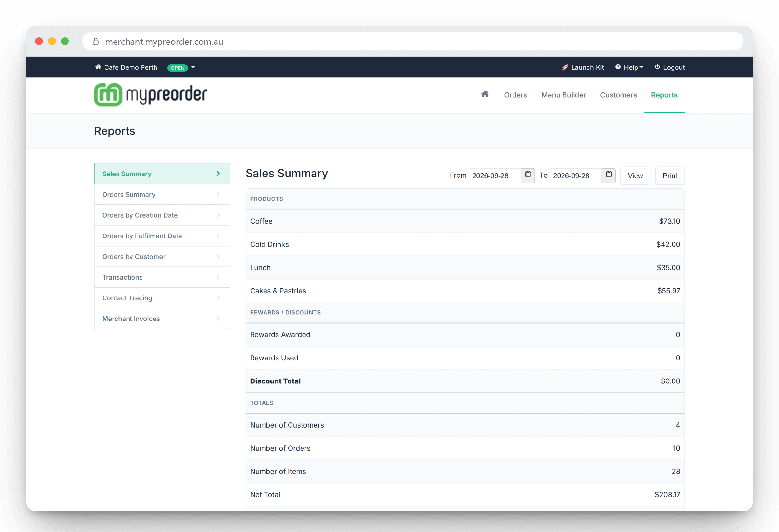Click the Transactions chevron arrow

(218, 277)
